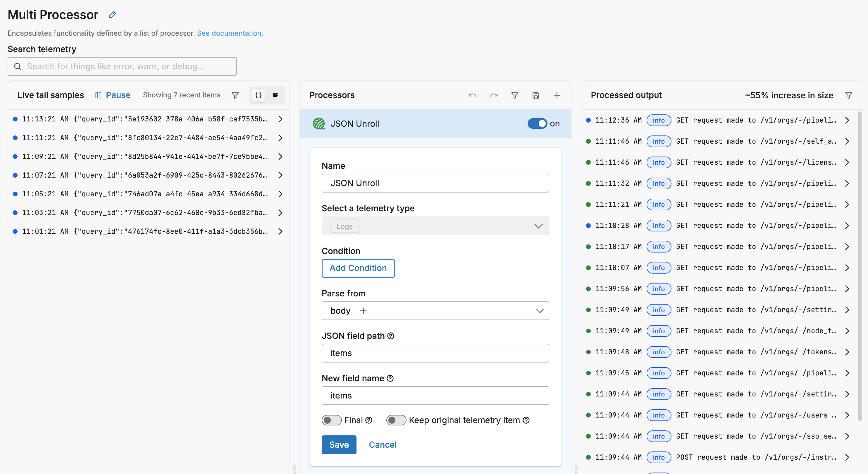The width and height of the screenshot is (868, 474).
Task: Add a new processor with the plus icon
Action: click(x=557, y=95)
